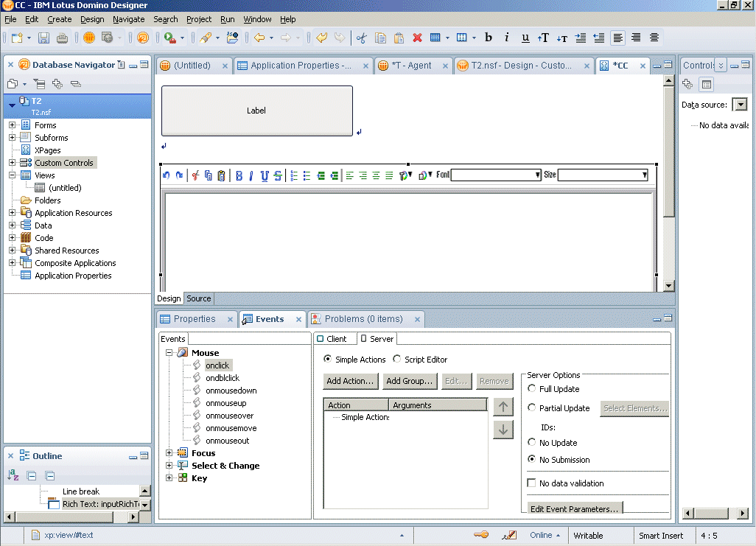Click the Insert table icon in toolbar
The height and width of the screenshot is (546, 756).
[x=435, y=38]
